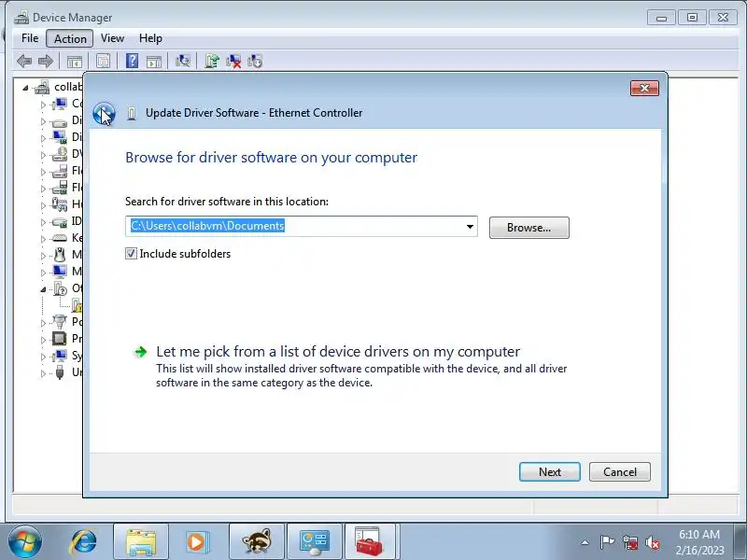
Task: Expand the Keyboards tree node
Action: pyautogui.click(x=43, y=239)
